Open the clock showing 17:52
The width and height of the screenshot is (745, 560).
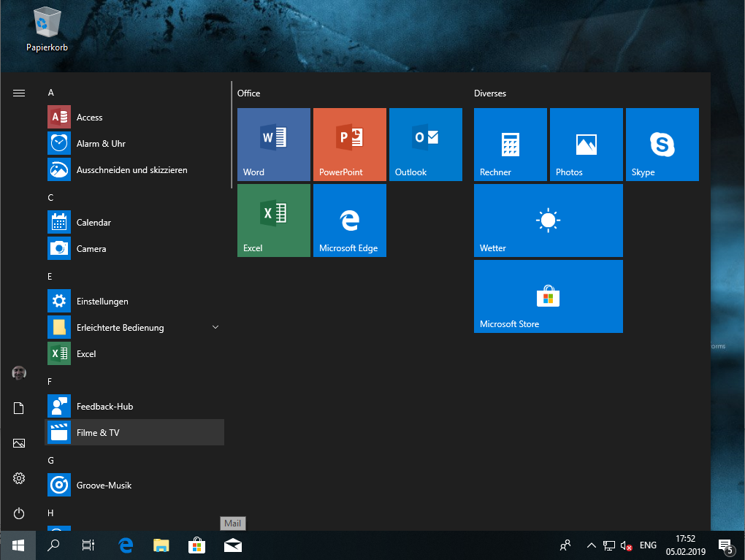coord(686,545)
